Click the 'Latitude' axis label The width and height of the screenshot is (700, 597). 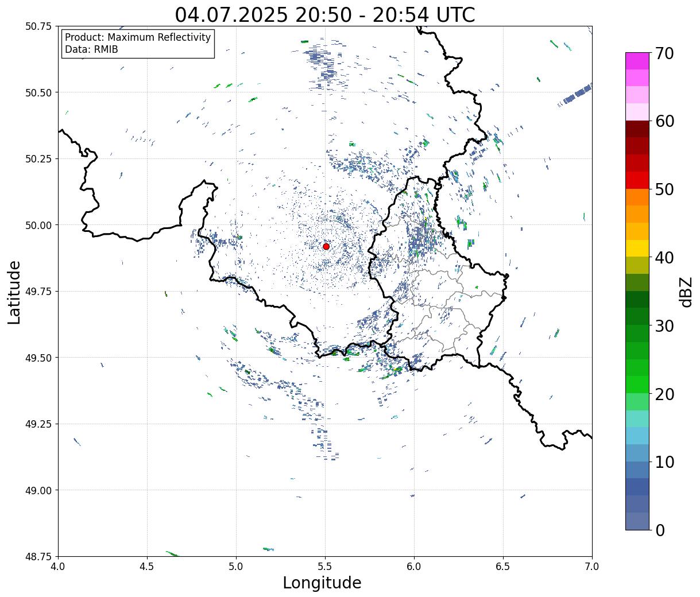(14, 292)
